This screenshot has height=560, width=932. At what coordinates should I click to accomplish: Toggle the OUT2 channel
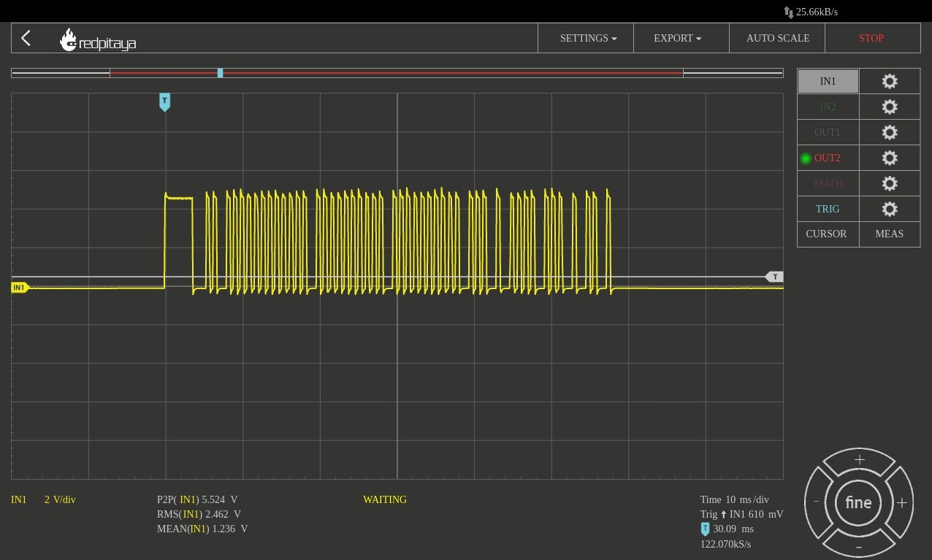click(828, 158)
